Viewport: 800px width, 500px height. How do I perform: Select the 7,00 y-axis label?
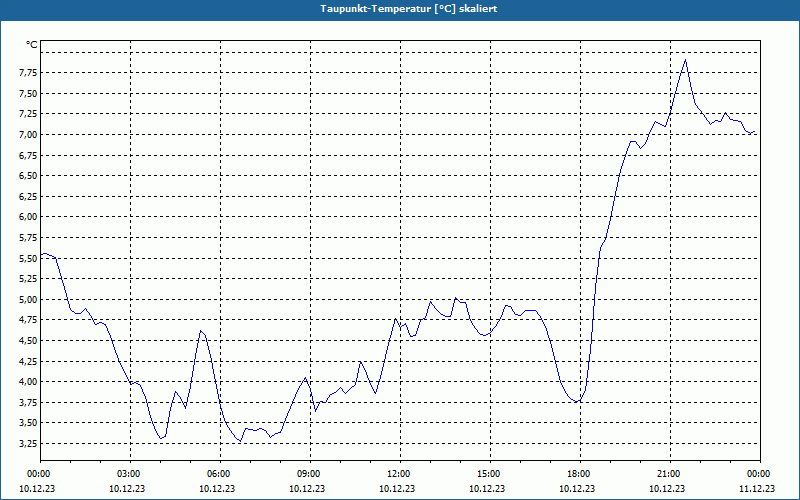tap(28, 135)
